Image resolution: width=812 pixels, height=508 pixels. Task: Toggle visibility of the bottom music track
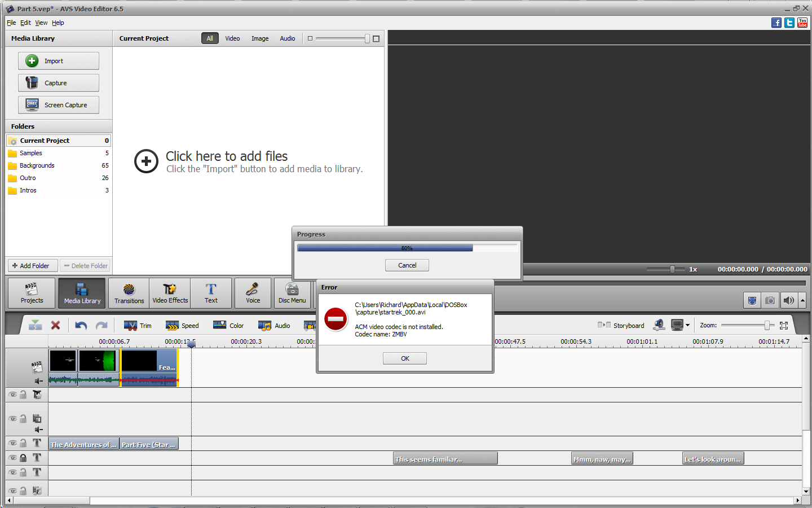click(12, 491)
